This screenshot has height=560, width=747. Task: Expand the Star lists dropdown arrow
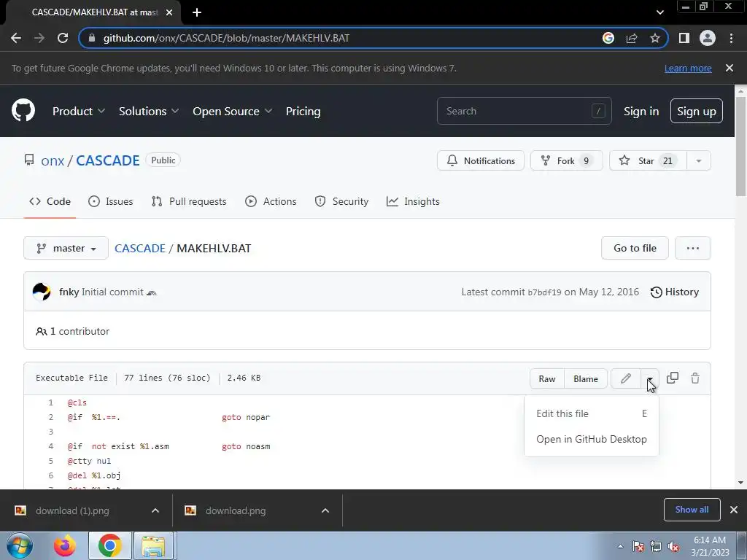(699, 161)
